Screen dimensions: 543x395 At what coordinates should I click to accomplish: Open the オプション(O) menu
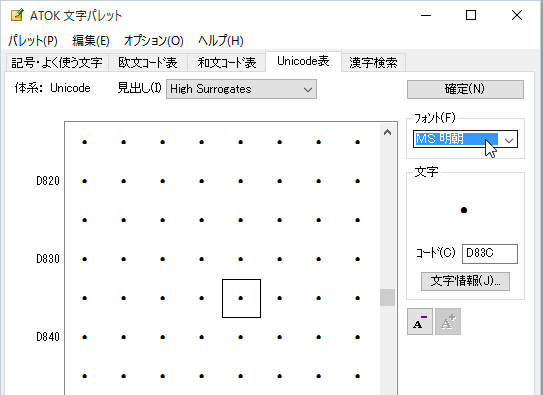[153, 41]
